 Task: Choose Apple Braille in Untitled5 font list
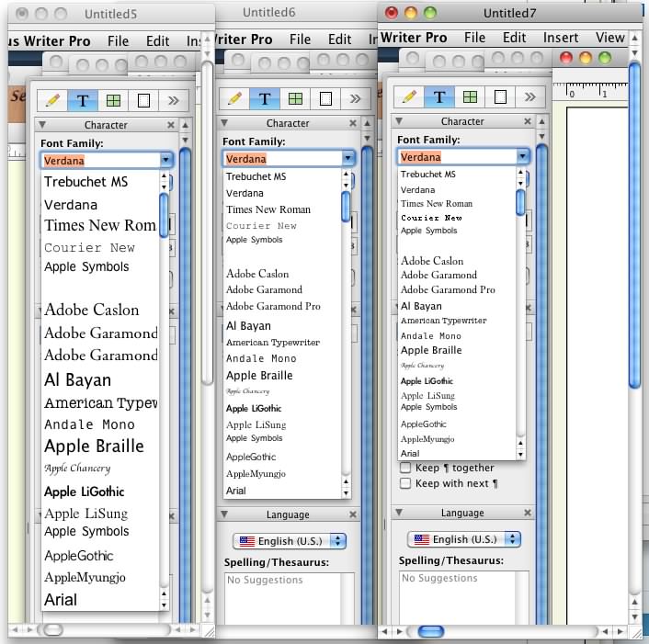coord(100,446)
